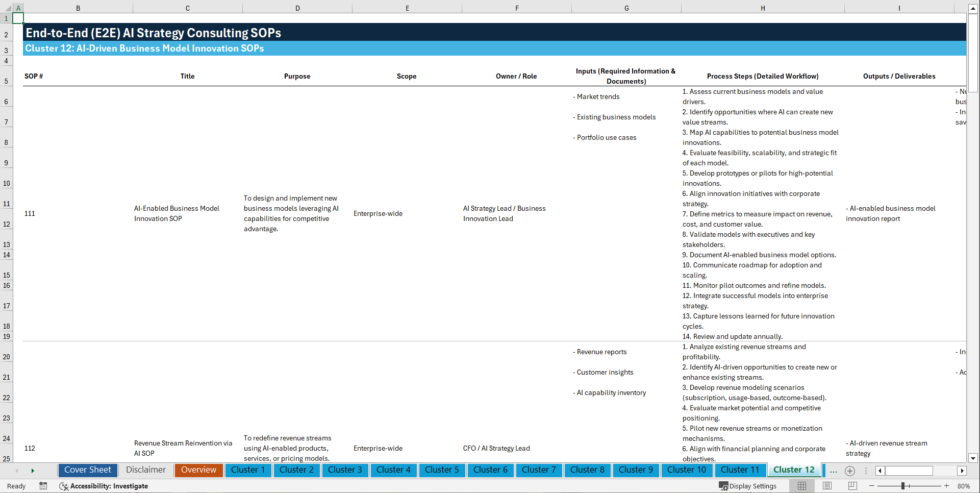Toggle Zoom Out with the minus control
The height and width of the screenshot is (493, 980).
coord(872,486)
